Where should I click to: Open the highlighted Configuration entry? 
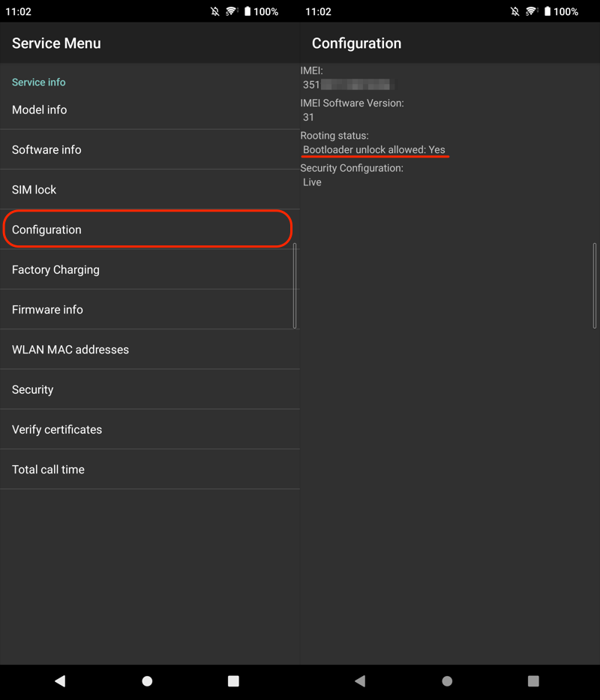[147, 230]
